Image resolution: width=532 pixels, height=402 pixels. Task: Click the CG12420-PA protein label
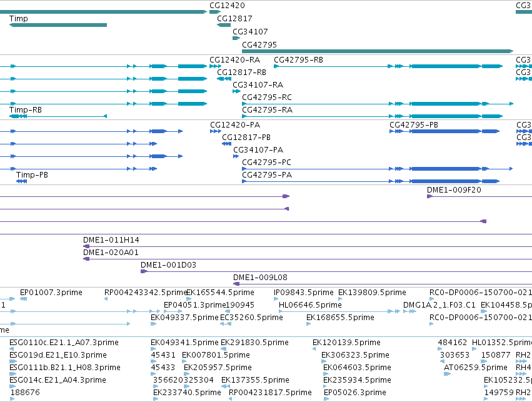pos(235,125)
